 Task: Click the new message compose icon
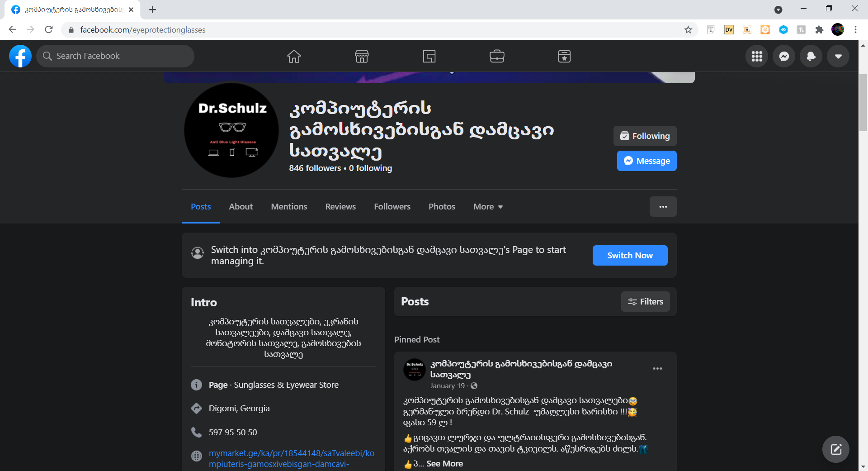tap(835, 449)
